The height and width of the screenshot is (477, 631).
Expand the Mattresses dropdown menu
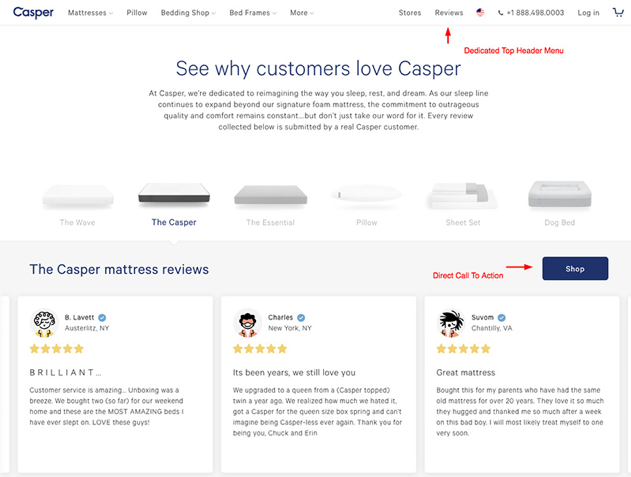point(90,13)
